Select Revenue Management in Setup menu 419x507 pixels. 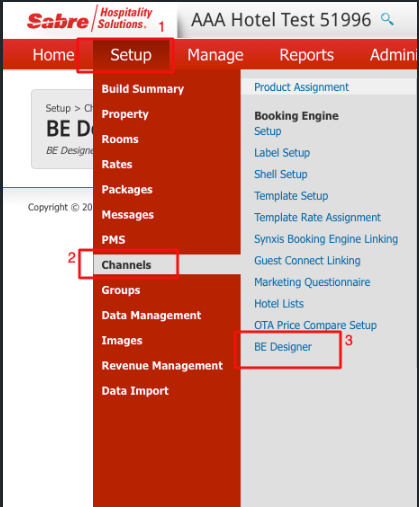click(x=162, y=366)
